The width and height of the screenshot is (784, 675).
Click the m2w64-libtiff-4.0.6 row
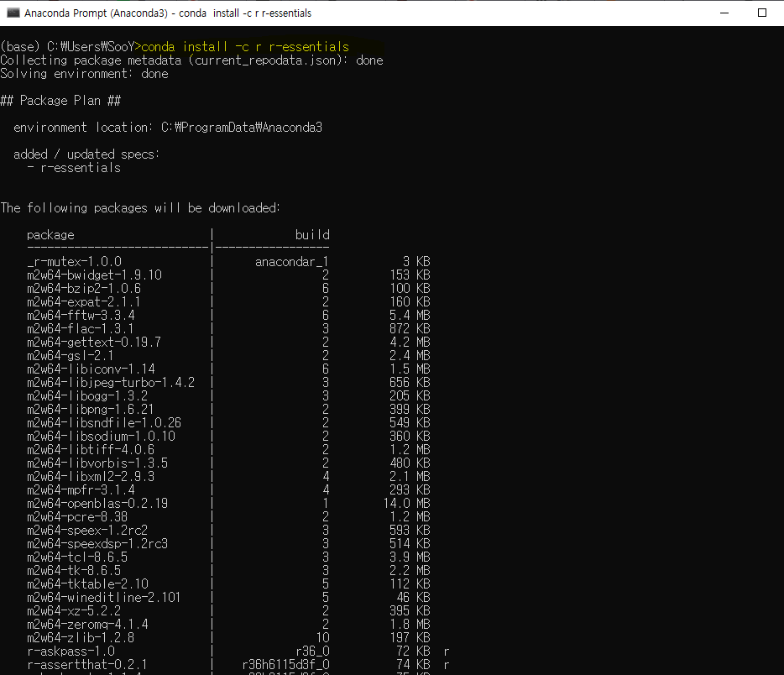click(x=228, y=450)
